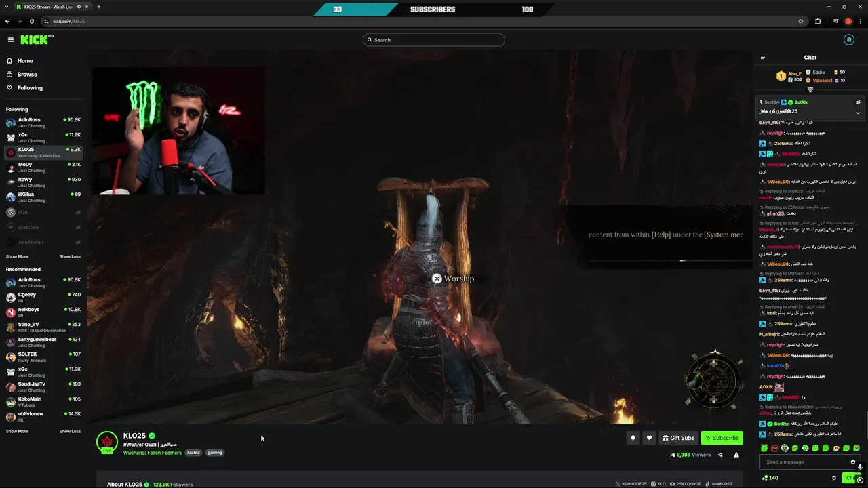Click the share stream icon
Image resolution: width=868 pixels, height=488 pixels.
click(720, 455)
